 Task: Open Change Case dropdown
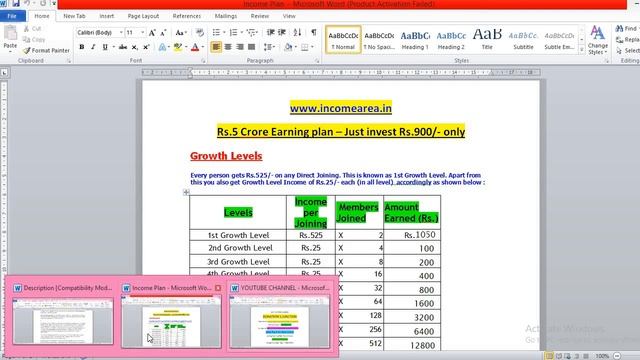click(x=180, y=33)
